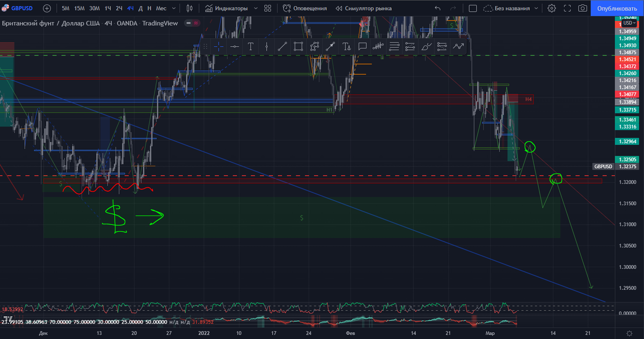Viewport: 644px width, 339px height.
Task: Select the zigzag arrow projection tool
Action: [458, 47]
